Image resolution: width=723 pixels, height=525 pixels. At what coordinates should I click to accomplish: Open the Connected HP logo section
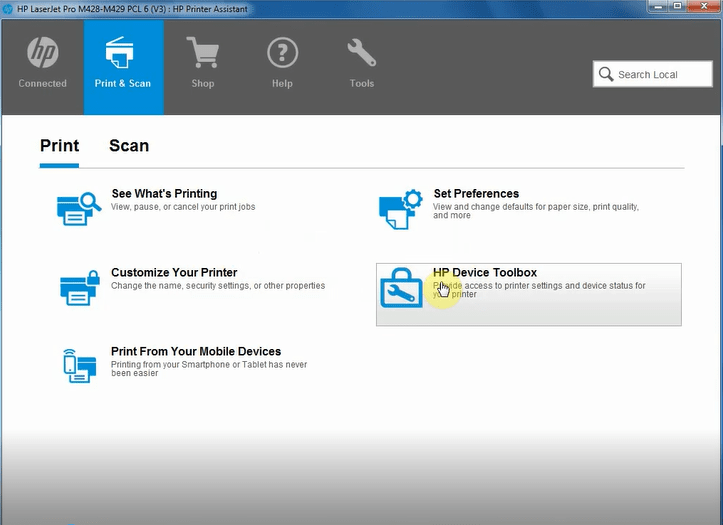click(42, 54)
